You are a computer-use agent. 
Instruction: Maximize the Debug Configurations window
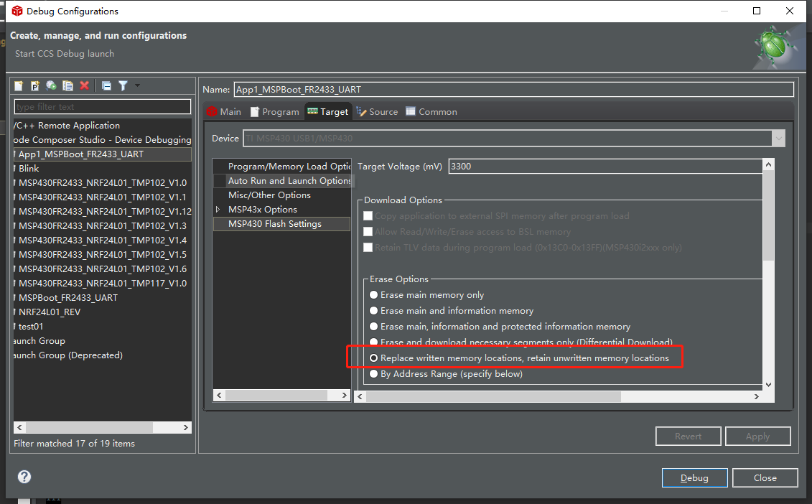pyautogui.click(x=757, y=11)
